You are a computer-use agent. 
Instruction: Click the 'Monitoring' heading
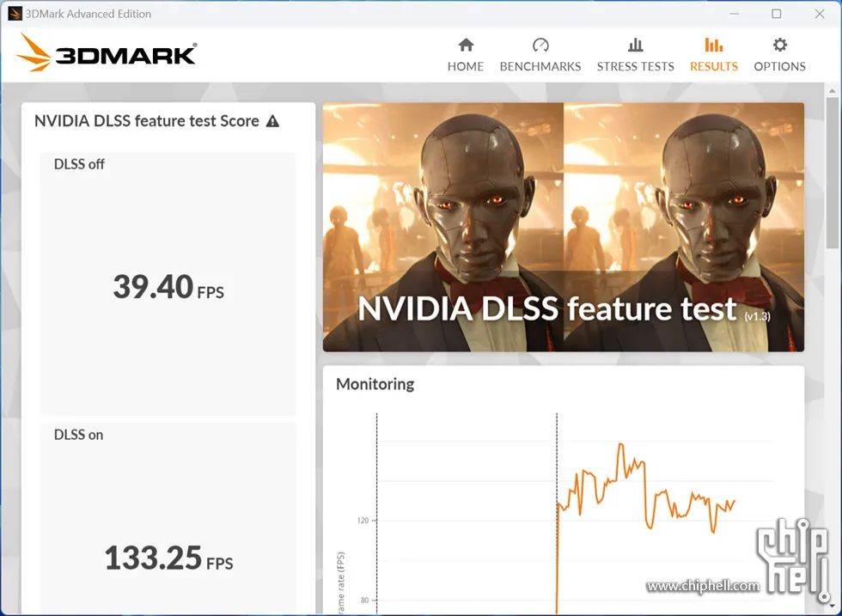[x=375, y=384]
